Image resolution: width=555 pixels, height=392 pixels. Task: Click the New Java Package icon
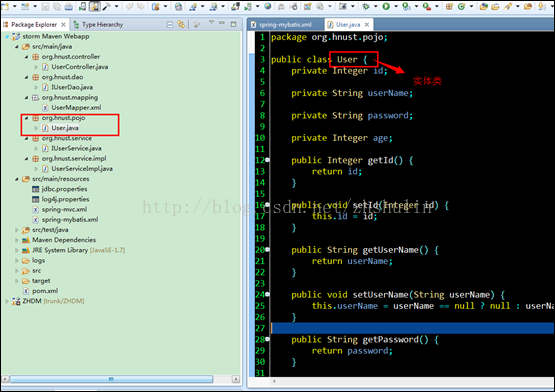pos(450,6)
